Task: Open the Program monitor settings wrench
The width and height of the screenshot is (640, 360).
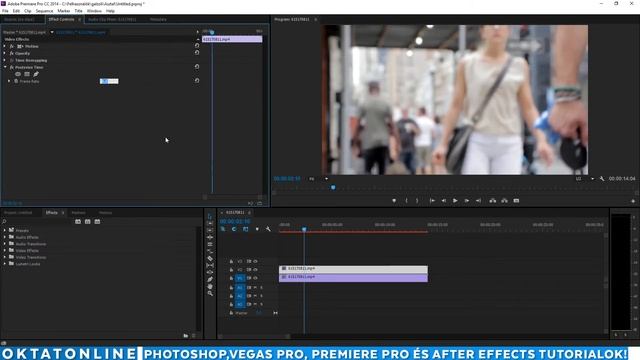Action: coord(602,179)
